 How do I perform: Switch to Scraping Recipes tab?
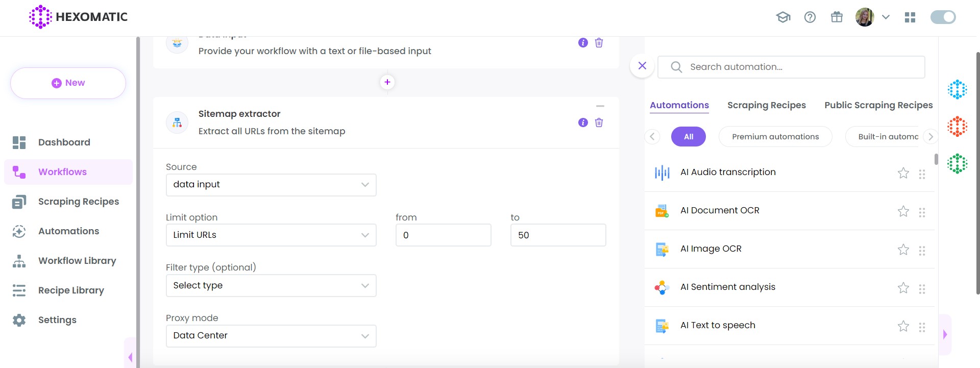pos(766,105)
